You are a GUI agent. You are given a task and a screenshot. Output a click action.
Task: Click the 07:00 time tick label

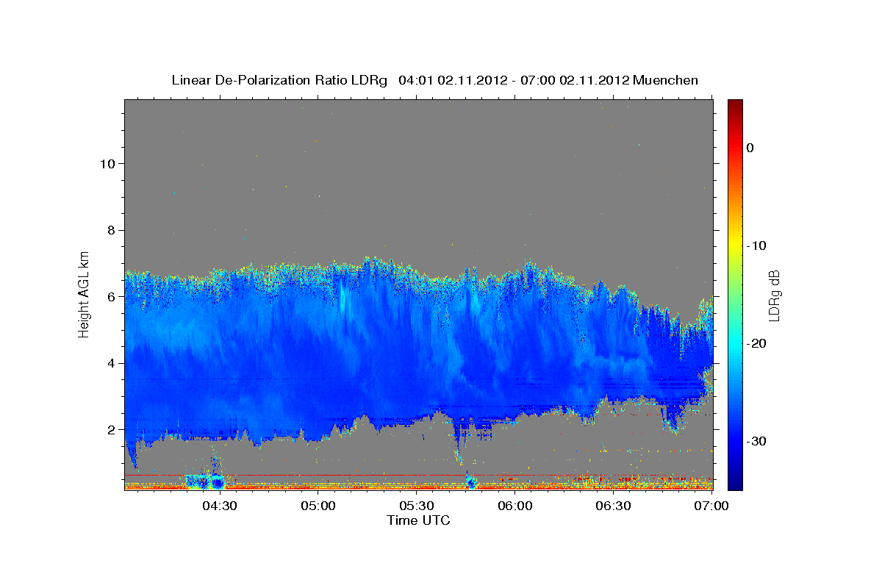coord(711,506)
